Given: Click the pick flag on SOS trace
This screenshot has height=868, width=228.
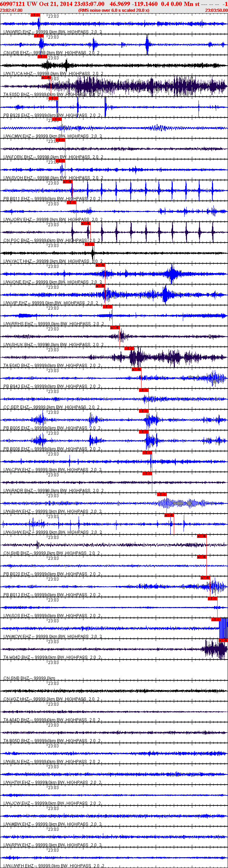Looking at the screenshot, I should click(212, 599).
